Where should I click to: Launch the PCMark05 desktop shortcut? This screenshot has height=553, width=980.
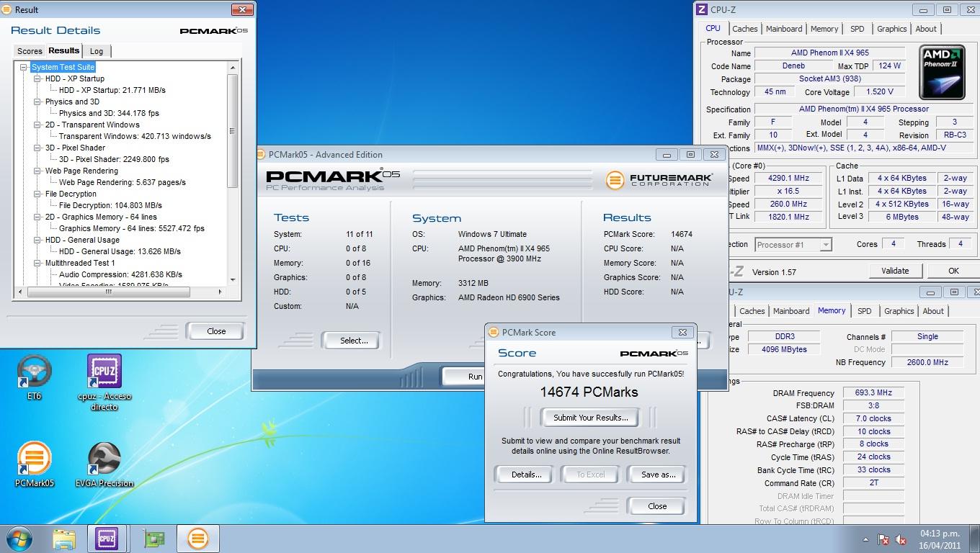coord(35,464)
